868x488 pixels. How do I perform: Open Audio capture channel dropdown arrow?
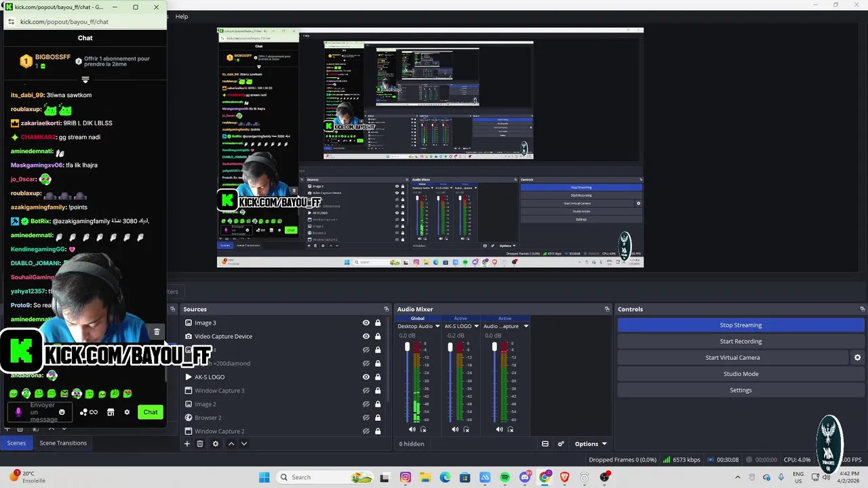click(x=526, y=326)
